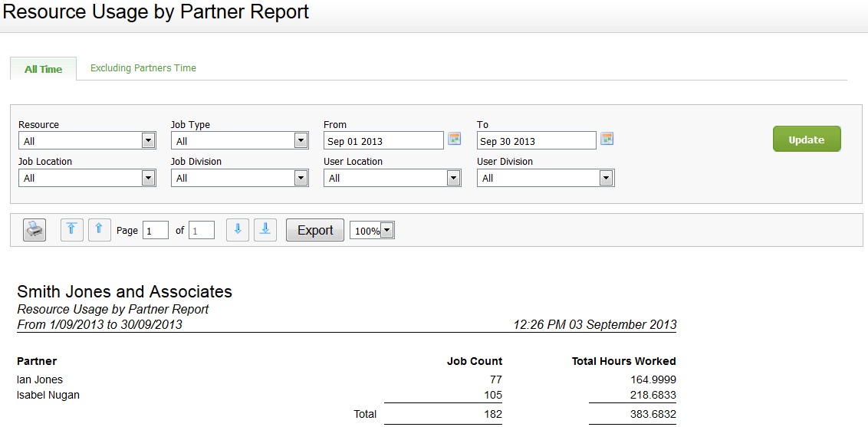Go to last page arrow icon
The width and height of the screenshot is (868, 427).
(265, 229)
